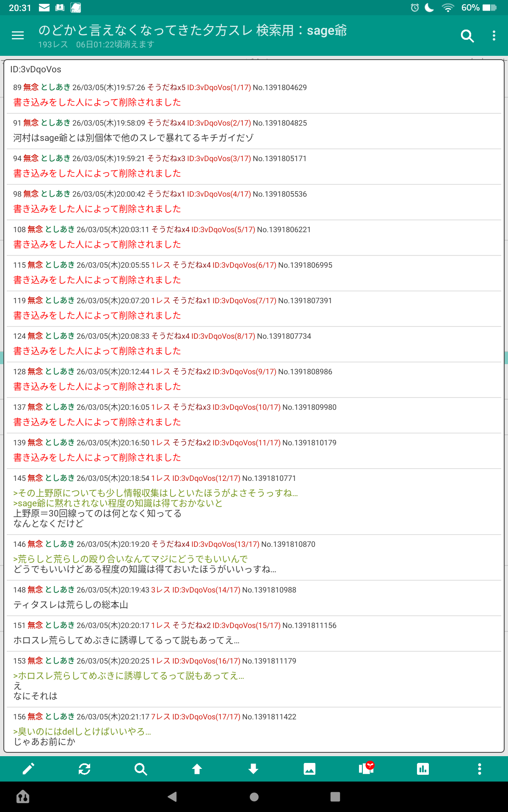508x812 pixels.
Task: Jump to top with up arrow
Action: pyautogui.click(x=197, y=769)
